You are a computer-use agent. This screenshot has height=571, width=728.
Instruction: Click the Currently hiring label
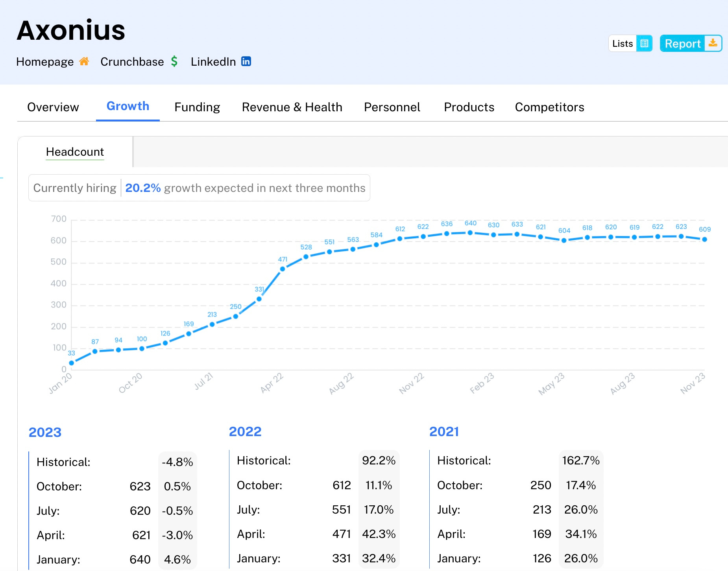click(75, 188)
